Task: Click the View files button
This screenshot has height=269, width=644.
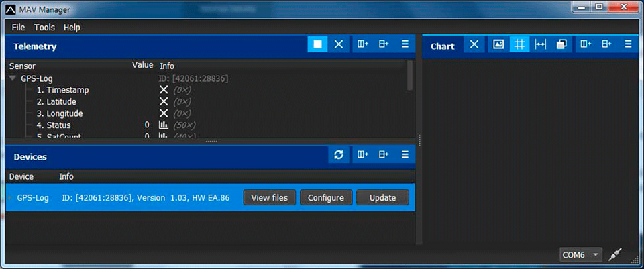Action: [269, 197]
